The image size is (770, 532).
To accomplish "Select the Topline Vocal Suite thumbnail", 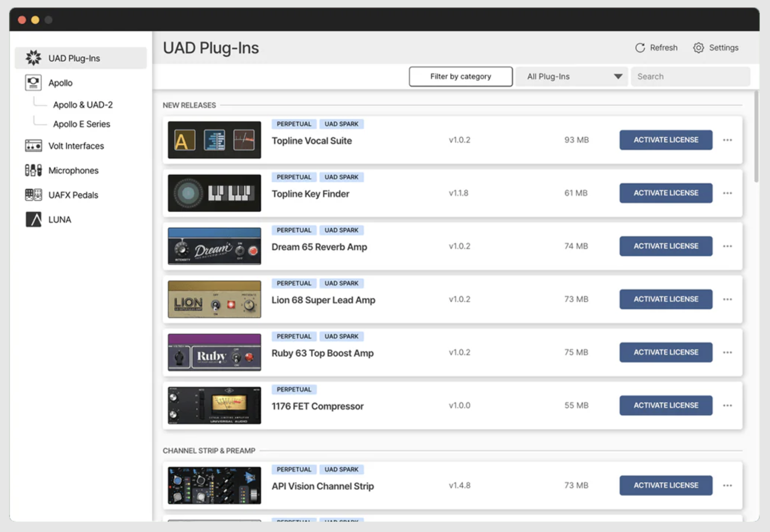I will [x=214, y=140].
